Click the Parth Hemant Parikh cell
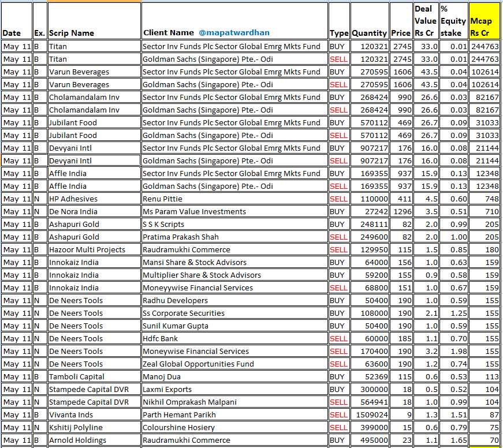Viewport: 503px width, 448px height. pos(234,415)
